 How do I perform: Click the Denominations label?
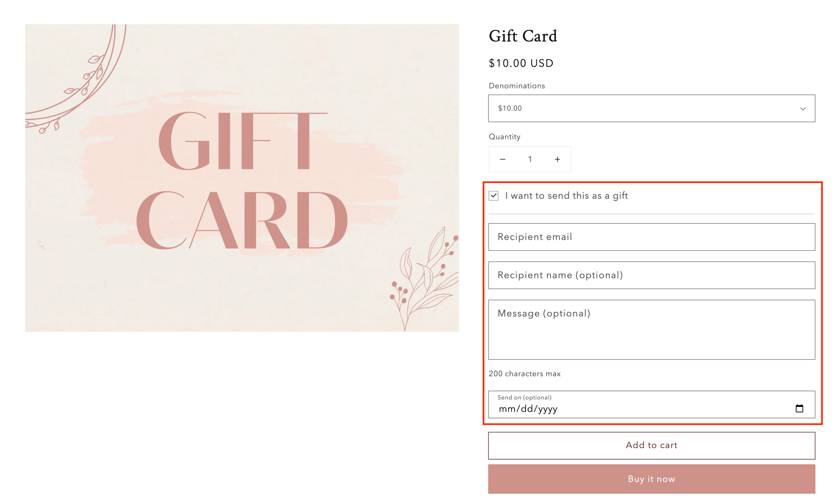pyautogui.click(x=517, y=86)
